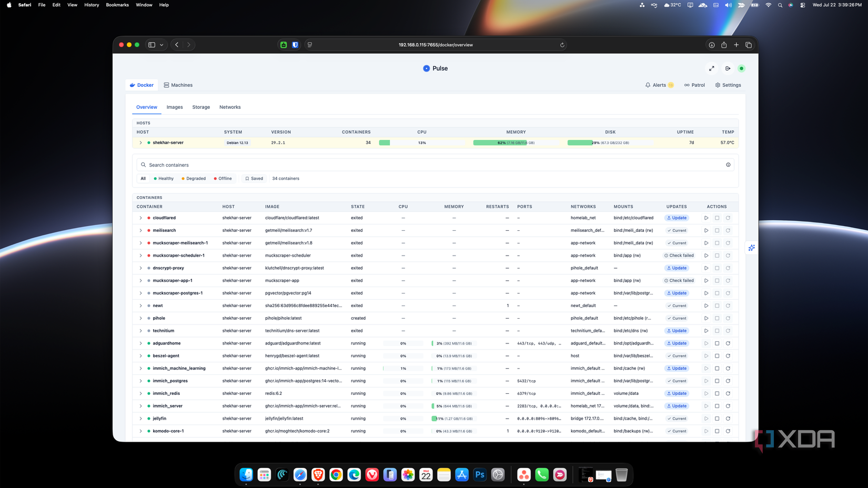Screen dimensions: 868x488
Task: Click the shekhar-server memory usage bar
Action: point(516,143)
